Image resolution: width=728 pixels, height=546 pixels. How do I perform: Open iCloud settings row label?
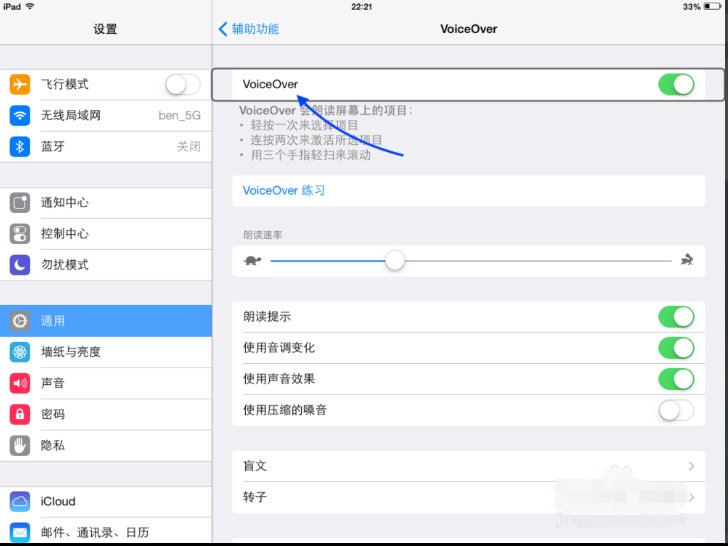pos(58,501)
